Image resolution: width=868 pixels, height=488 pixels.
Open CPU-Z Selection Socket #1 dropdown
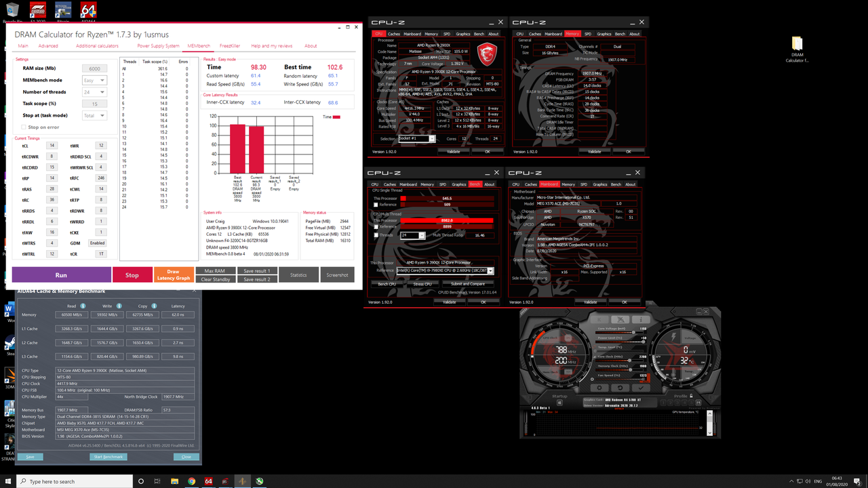(x=416, y=138)
